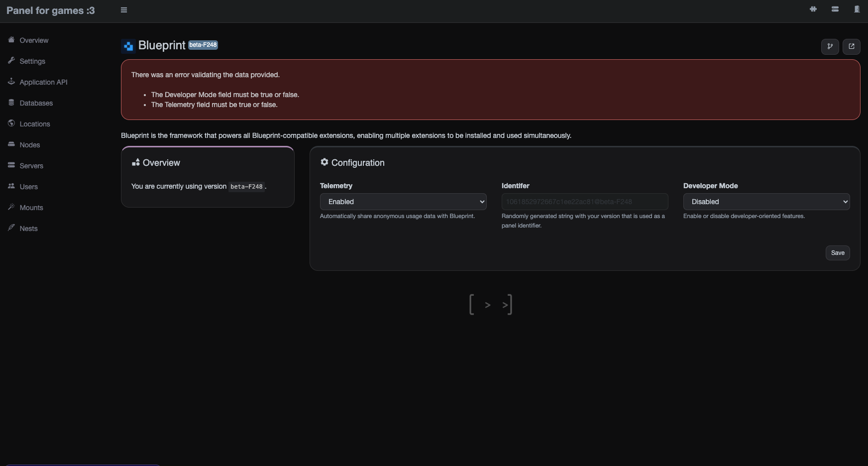
Task: Click the Settings wrench icon
Action: tap(11, 61)
